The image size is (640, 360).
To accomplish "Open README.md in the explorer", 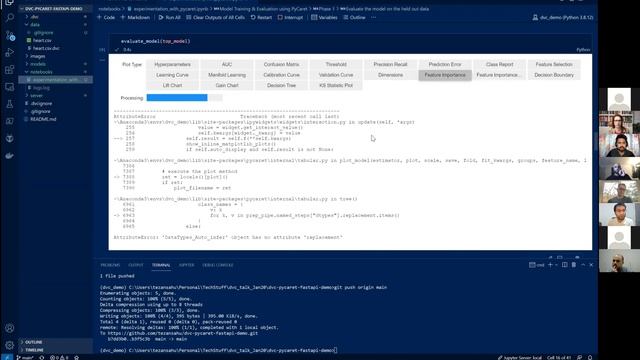I will coord(43,119).
